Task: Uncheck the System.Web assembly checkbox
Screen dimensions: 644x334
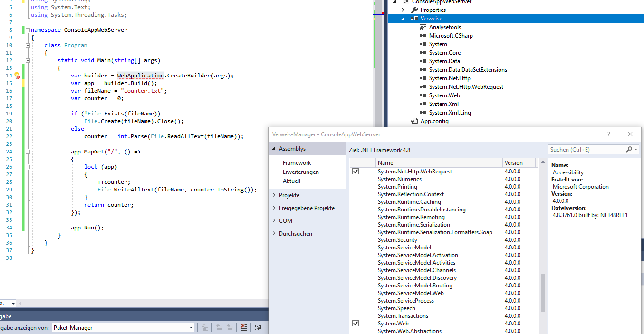Action: tap(356, 324)
